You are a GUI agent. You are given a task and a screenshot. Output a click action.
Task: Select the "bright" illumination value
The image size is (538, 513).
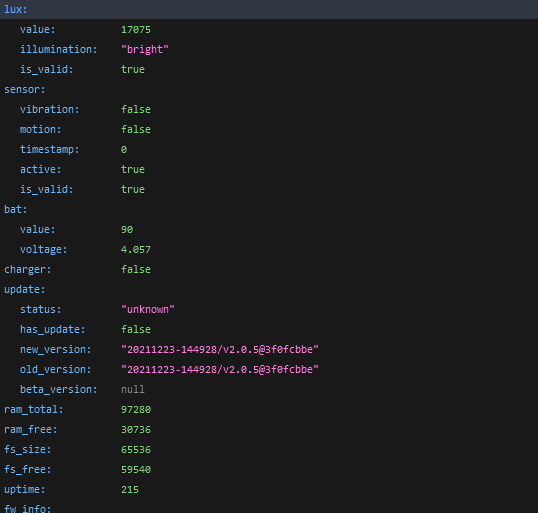pyautogui.click(x=145, y=50)
